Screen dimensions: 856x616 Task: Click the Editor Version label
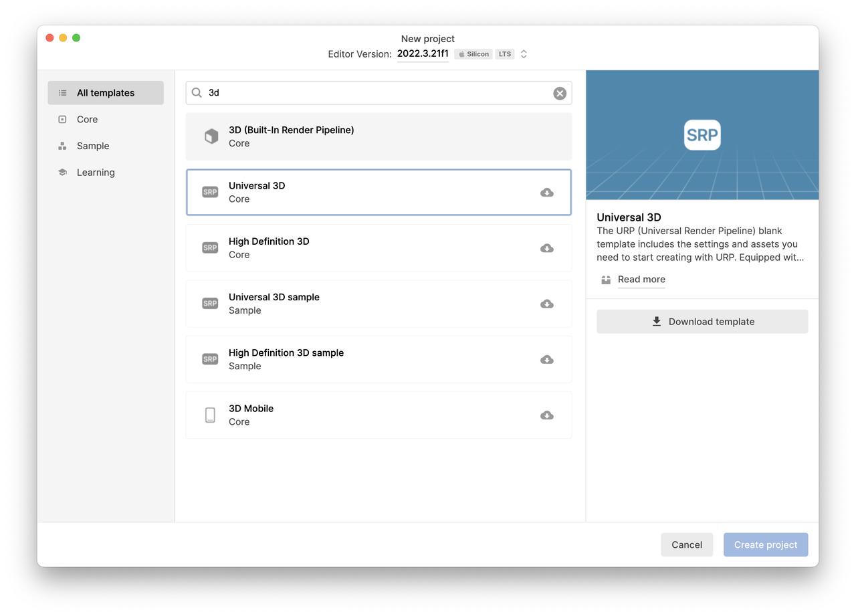click(360, 54)
